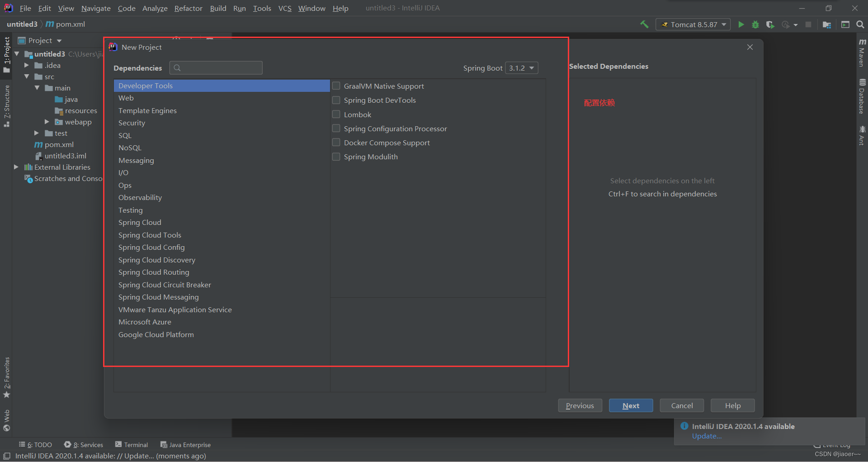
Task: Open the Favorites side panel
Action: [6, 377]
